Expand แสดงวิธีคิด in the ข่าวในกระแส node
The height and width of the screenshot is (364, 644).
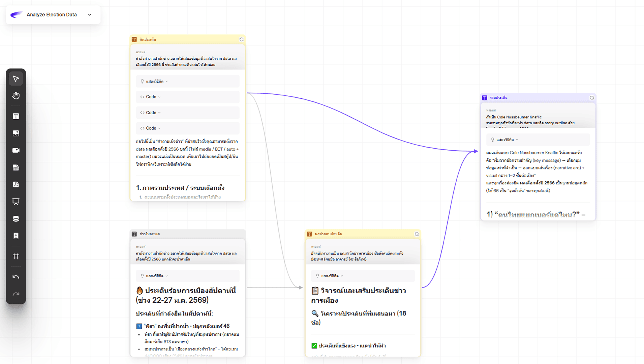(x=154, y=276)
